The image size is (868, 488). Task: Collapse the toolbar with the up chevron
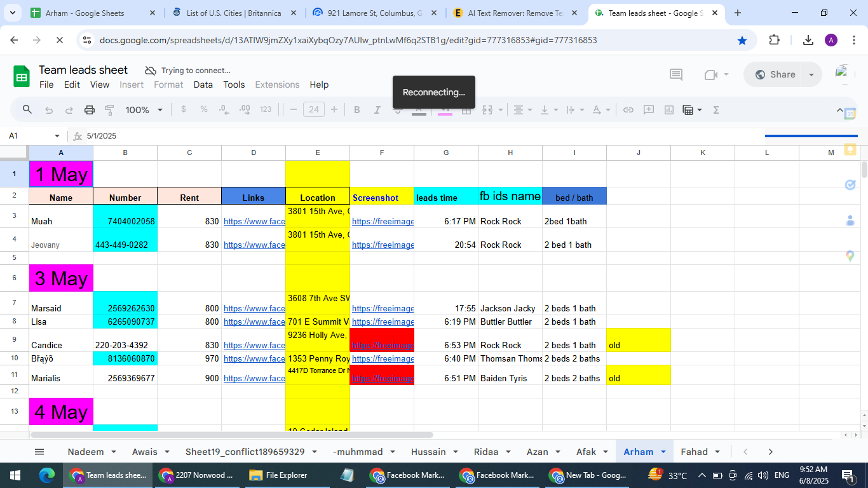point(840,110)
